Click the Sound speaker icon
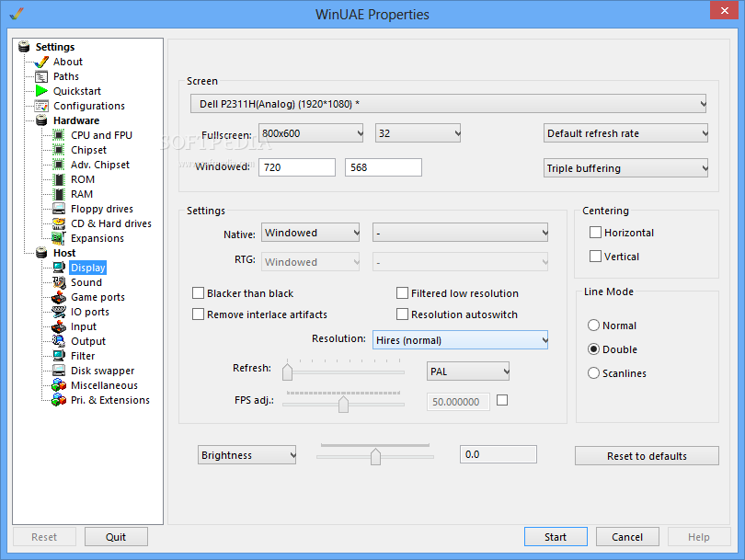Viewport: 745px width, 560px height. tap(59, 282)
